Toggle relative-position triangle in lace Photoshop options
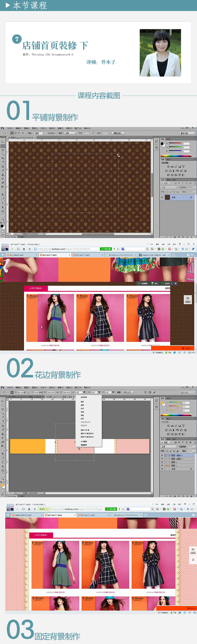Viewport: 197px width, 644px height. 28,392
